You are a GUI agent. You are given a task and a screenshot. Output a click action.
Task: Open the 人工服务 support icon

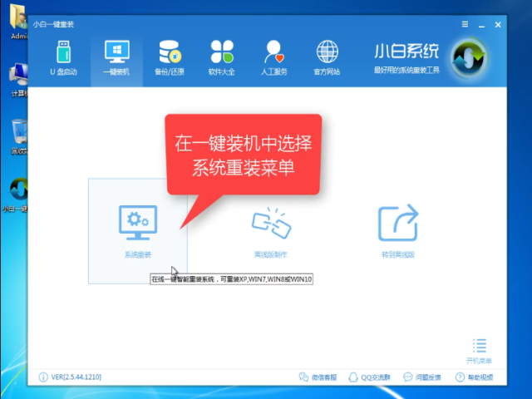274,57
